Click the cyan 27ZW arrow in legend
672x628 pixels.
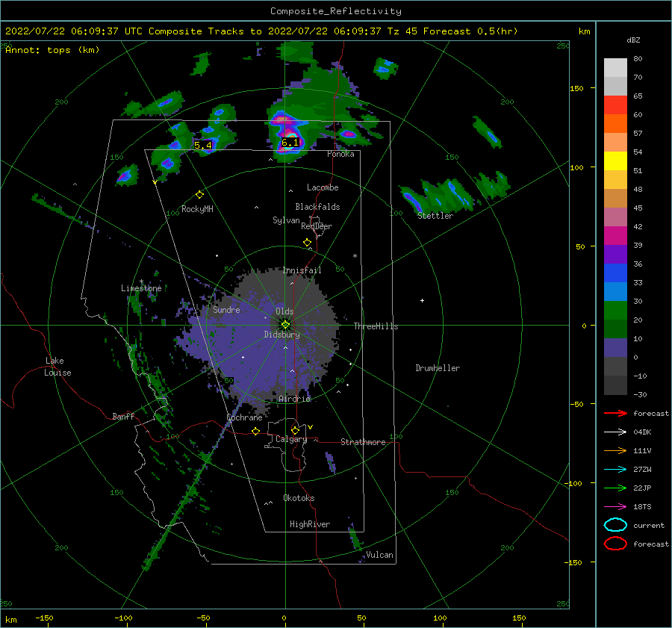coord(615,470)
